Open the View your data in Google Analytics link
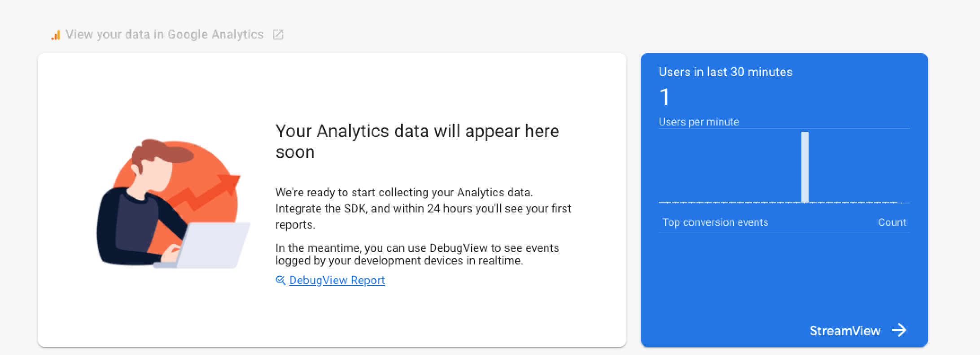The image size is (980, 355). [x=164, y=35]
